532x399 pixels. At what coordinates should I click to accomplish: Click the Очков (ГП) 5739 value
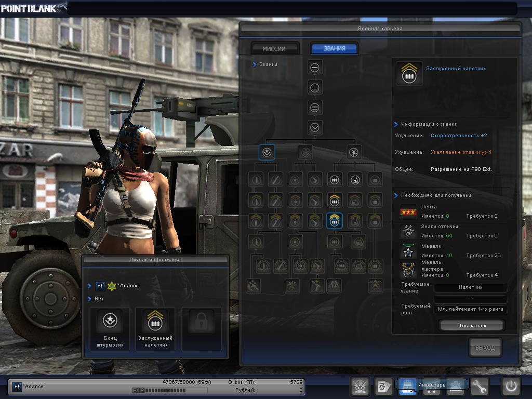point(296,382)
